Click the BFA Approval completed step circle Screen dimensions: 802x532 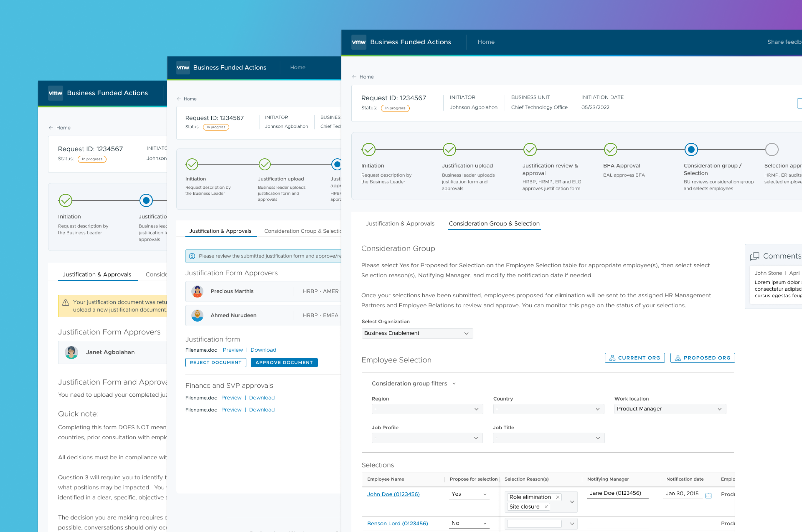610,149
